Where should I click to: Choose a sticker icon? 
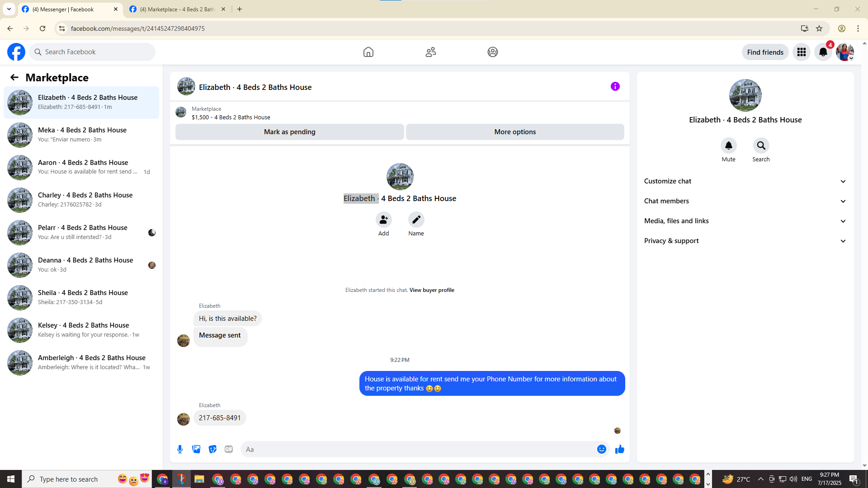[x=212, y=449]
